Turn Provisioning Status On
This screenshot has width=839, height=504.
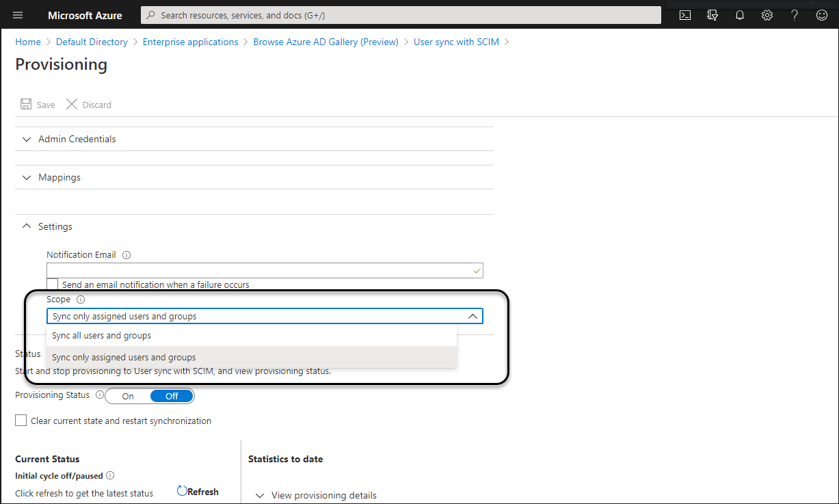click(128, 396)
